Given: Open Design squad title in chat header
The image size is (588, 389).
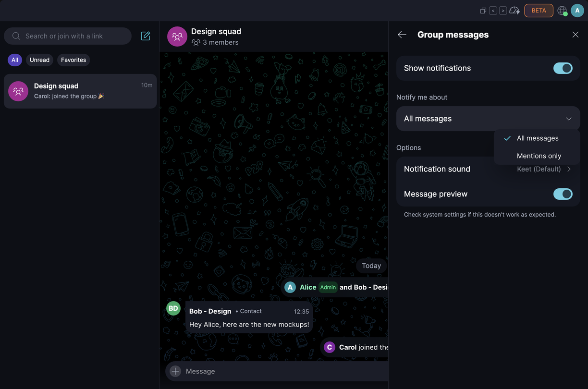Looking at the screenshot, I should coord(216,31).
